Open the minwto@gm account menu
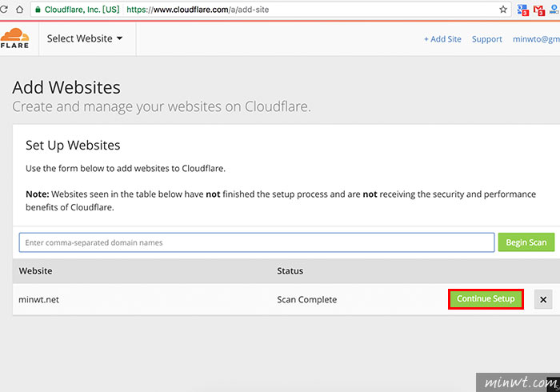 click(x=536, y=39)
